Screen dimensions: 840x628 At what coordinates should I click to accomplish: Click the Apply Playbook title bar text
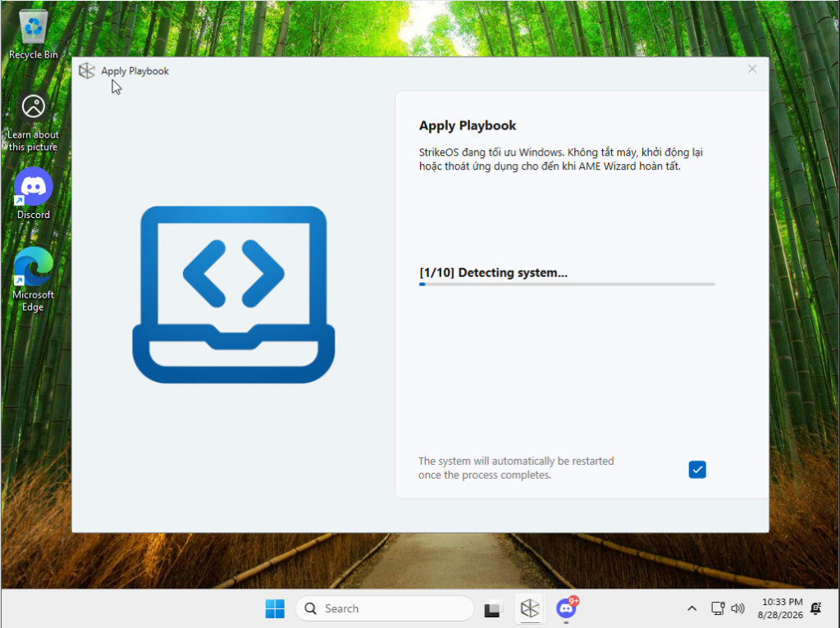[135, 71]
